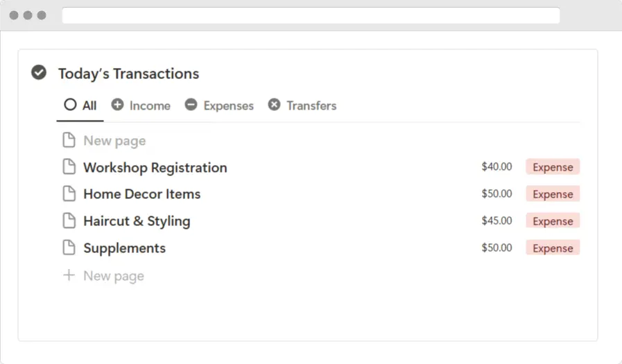Switch to the Income tab
Image resolution: width=622 pixels, height=364 pixels.
(x=141, y=105)
